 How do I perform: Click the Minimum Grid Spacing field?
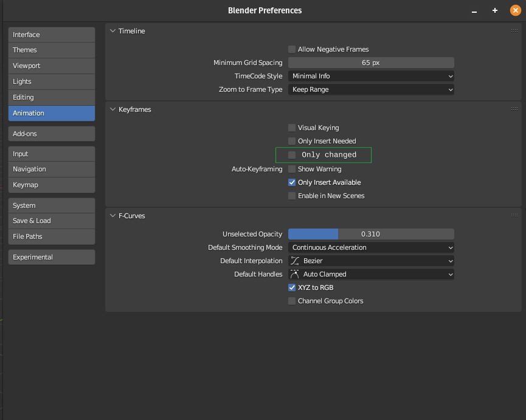coord(371,63)
